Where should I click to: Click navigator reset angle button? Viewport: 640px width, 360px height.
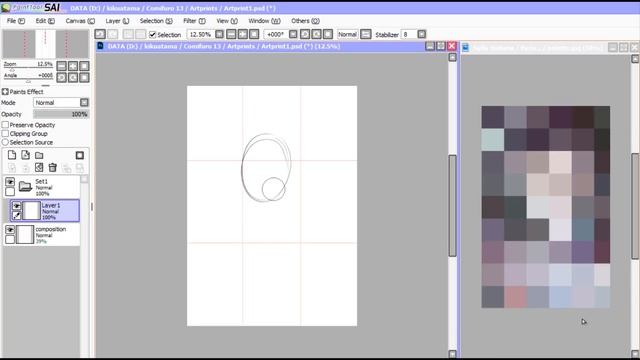coord(84,77)
